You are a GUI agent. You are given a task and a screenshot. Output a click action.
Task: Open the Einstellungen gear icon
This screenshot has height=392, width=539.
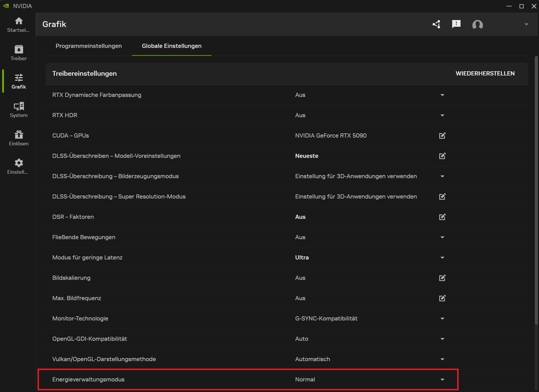tap(18, 166)
